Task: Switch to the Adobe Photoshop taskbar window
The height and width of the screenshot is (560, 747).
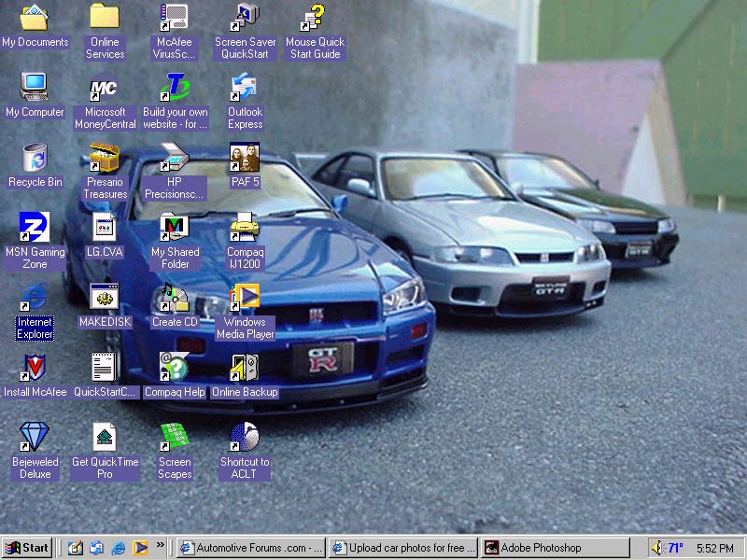Action: (x=556, y=548)
